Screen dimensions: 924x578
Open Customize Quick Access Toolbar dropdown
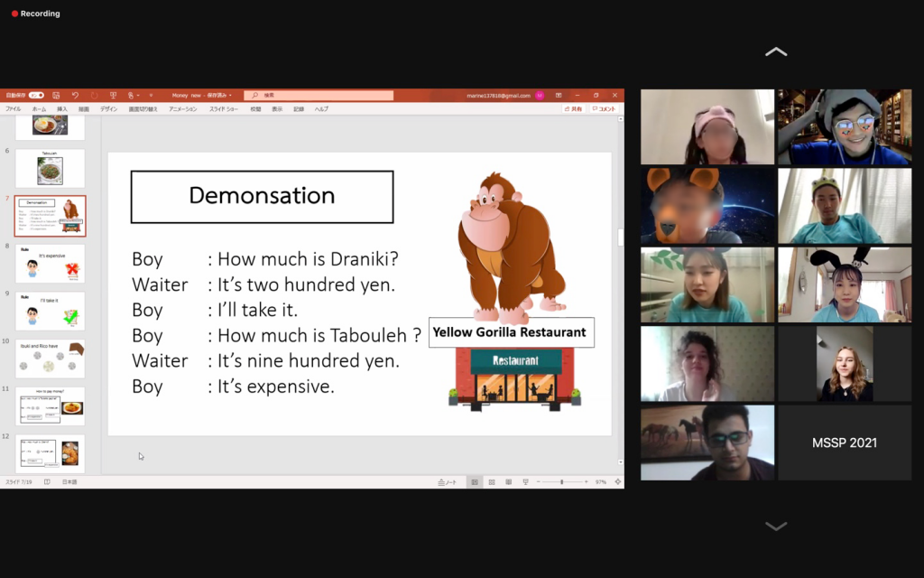151,95
